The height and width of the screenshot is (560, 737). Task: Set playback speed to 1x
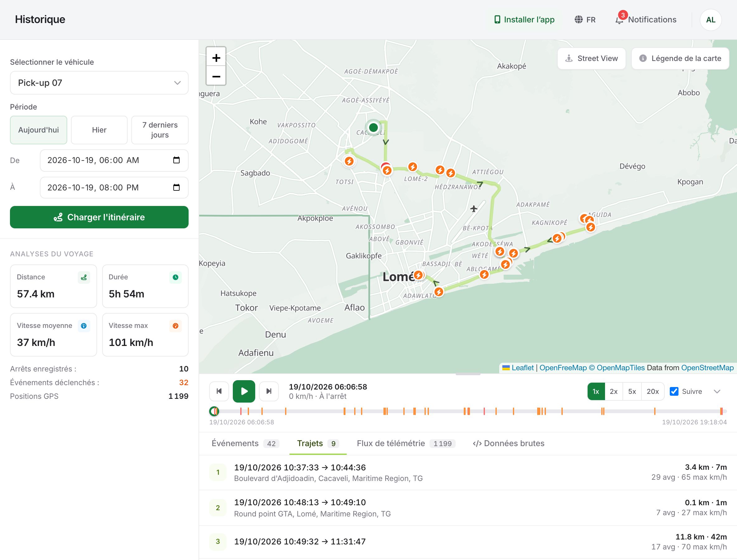point(596,391)
